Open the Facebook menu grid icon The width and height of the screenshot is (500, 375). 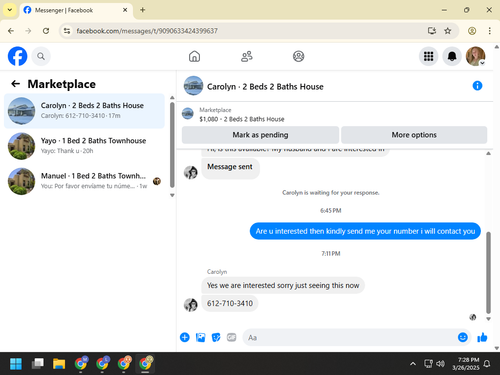click(429, 56)
